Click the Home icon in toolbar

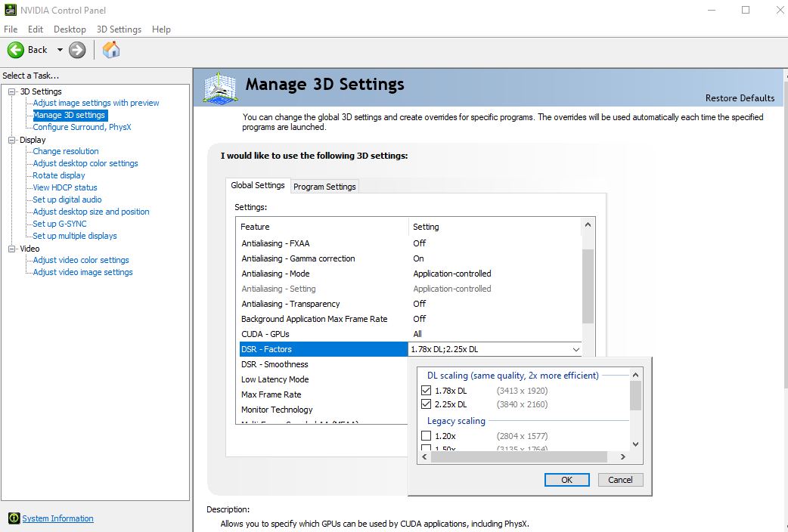(x=111, y=50)
